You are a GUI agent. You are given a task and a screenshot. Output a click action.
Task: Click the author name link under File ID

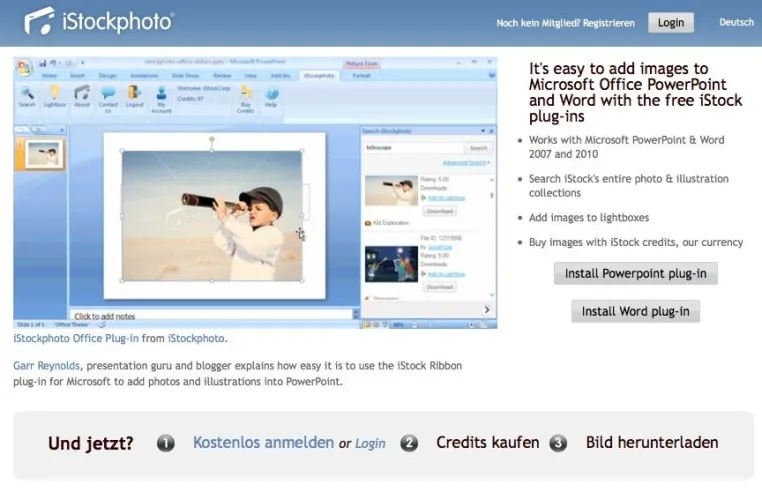point(440,247)
